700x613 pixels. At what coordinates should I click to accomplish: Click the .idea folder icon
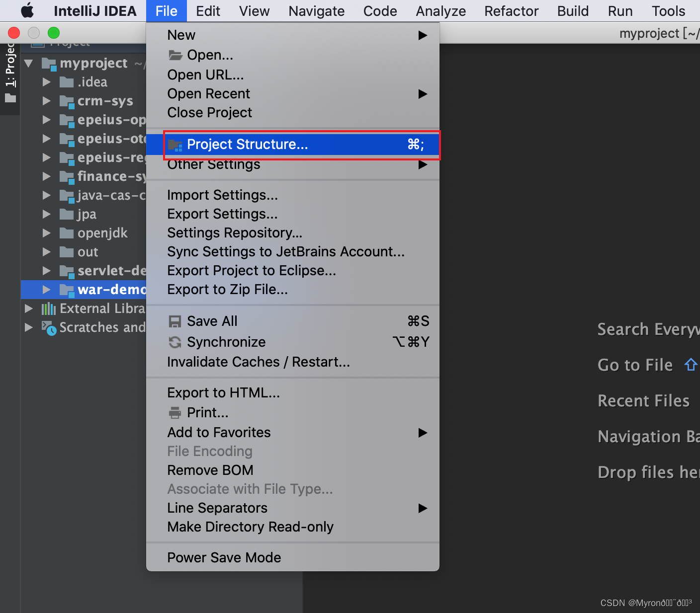[67, 82]
